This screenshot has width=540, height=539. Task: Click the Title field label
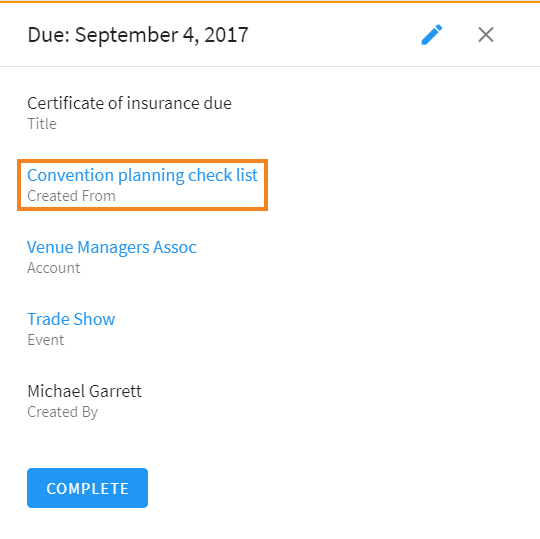(x=42, y=124)
